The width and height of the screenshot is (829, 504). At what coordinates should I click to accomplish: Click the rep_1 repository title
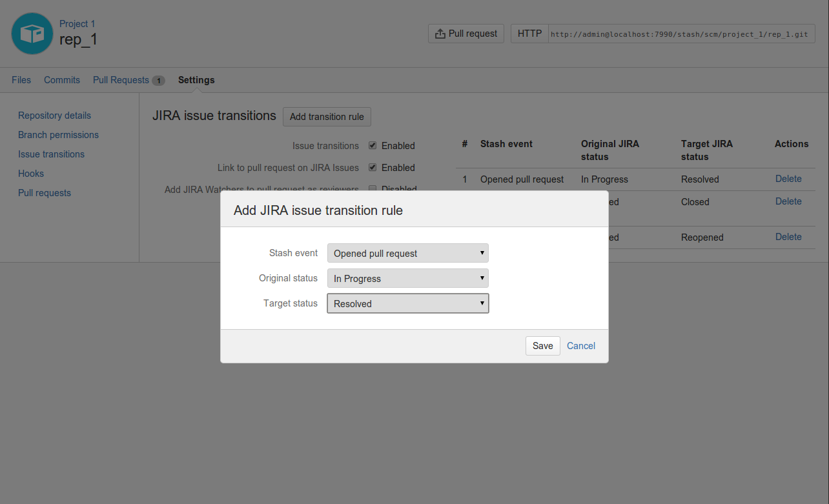click(x=79, y=39)
